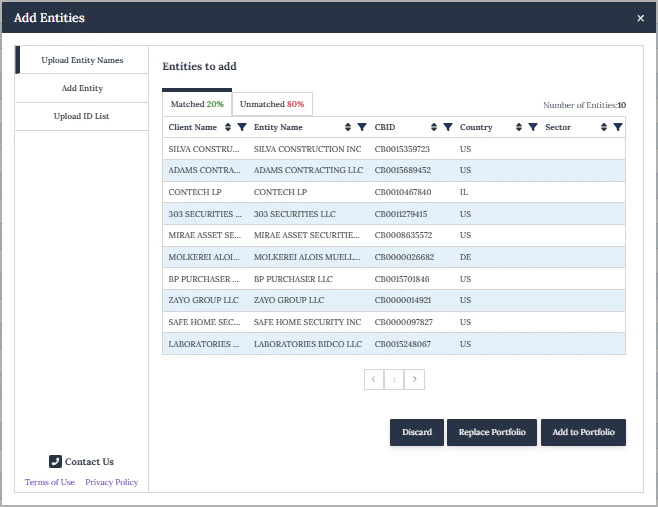658x507 pixels.
Task: Discard the uploaded entities
Action: click(417, 432)
